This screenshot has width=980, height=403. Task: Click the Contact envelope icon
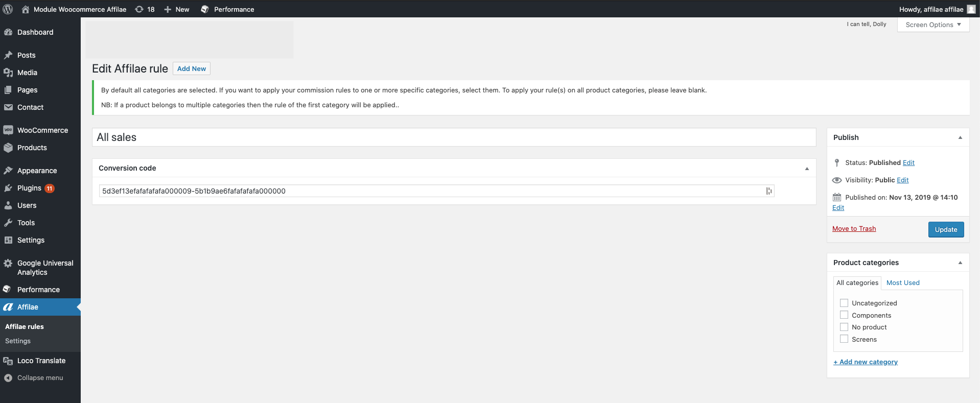click(x=8, y=107)
